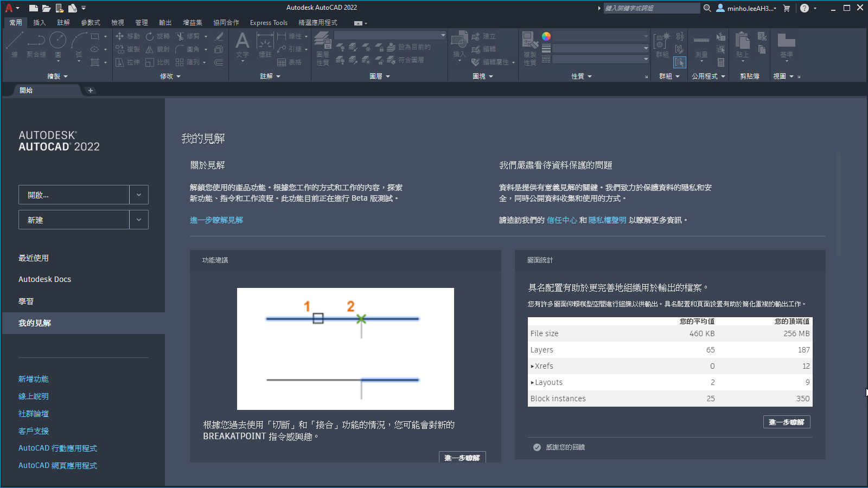Click the Mirror (鏡射) tool
This screenshot has height=488, width=868.
point(158,49)
